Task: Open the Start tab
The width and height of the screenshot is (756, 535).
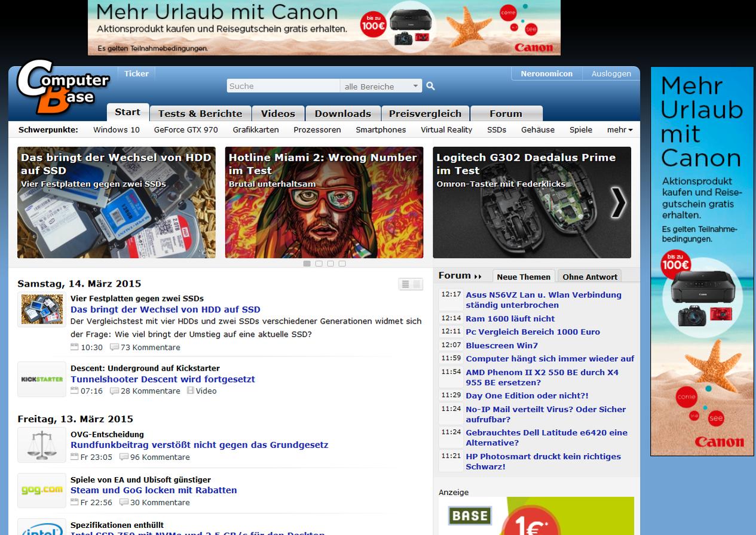Action: tap(128, 112)
